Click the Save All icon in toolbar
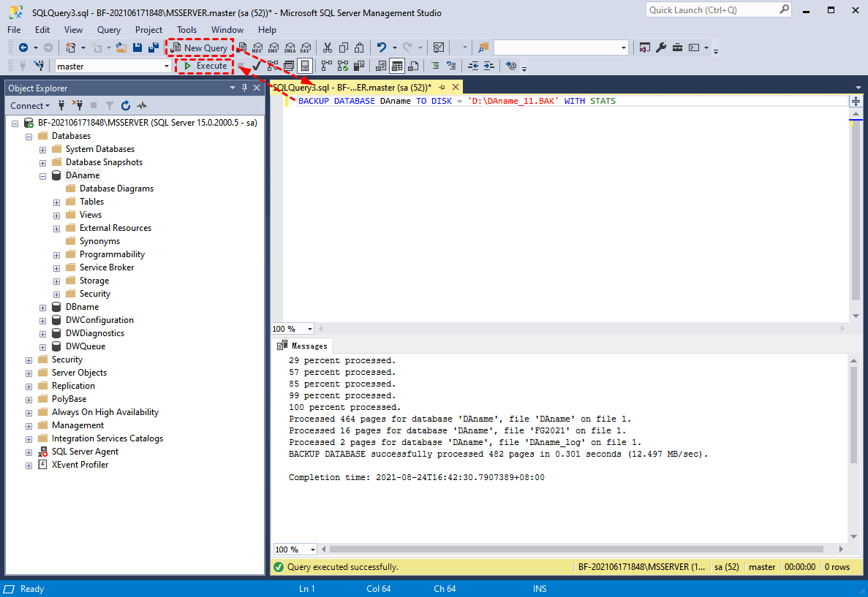 click(x=153, y=47)
